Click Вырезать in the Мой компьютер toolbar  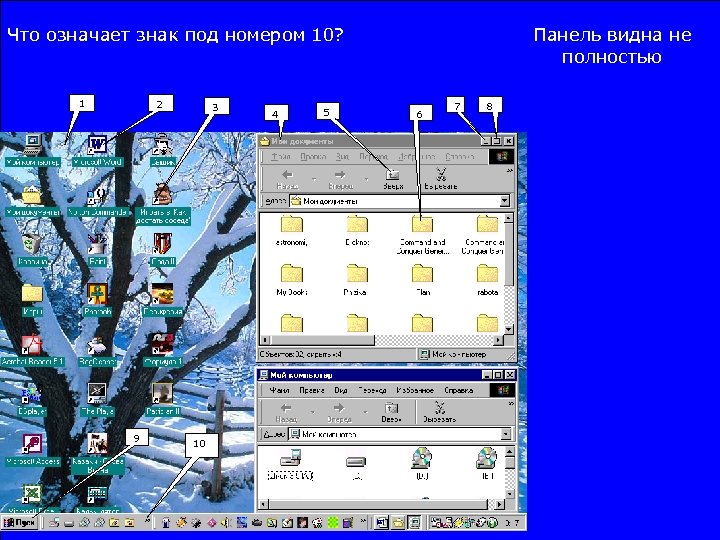439,412
